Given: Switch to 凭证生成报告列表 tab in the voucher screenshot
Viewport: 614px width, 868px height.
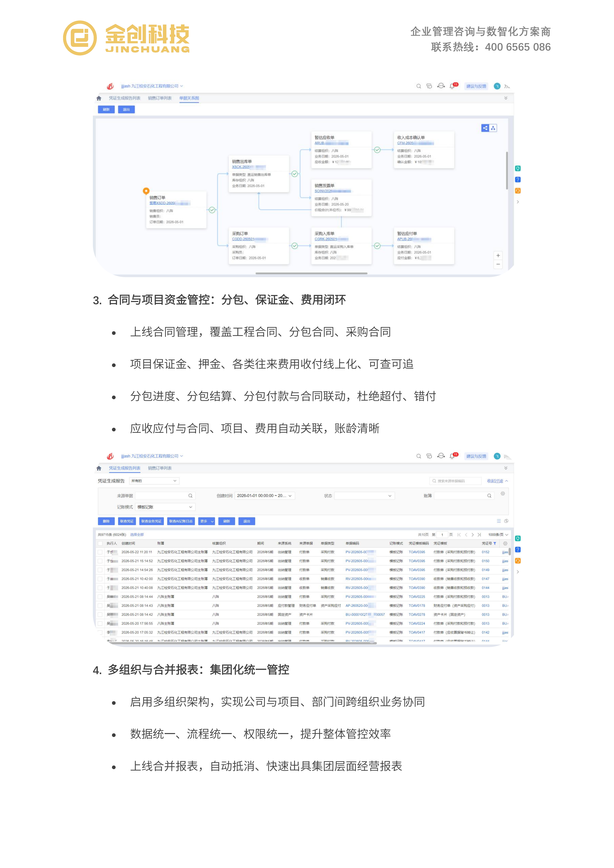Looking at the screenshot, I should (x=124, y=468).
